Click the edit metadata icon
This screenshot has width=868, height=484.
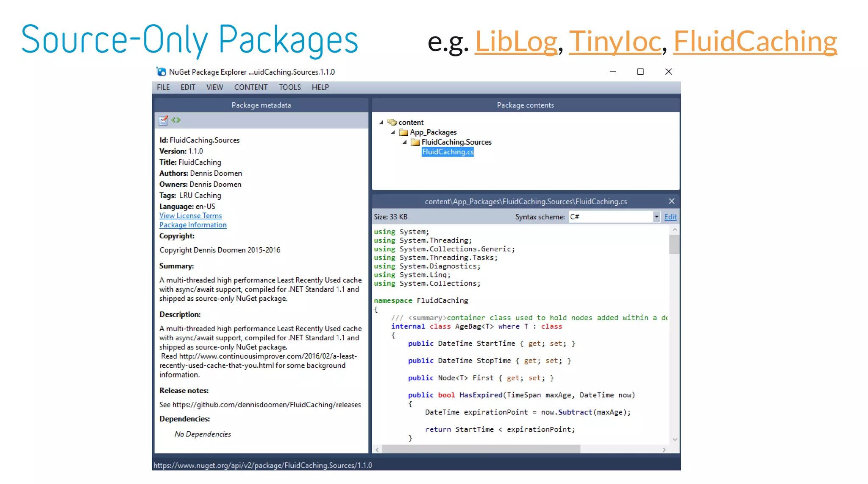coord(163,120)
